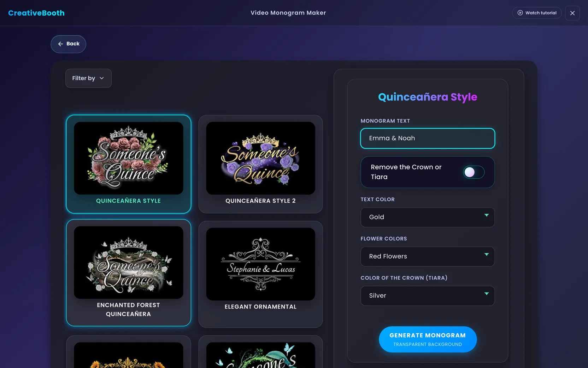The height and width of the screenshot is (368, 588).
Task: Click the Quinceañera Style panel heading
Action: (x=428, y=97)
